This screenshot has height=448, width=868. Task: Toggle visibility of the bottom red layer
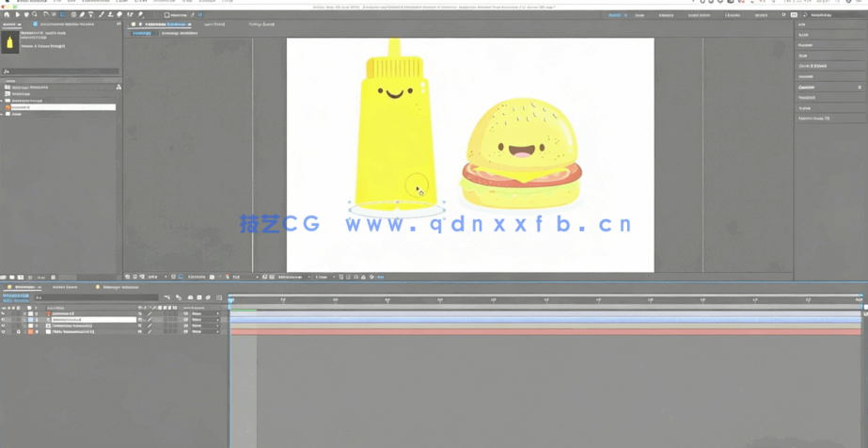pyautogui.click(x=4, y=331)
